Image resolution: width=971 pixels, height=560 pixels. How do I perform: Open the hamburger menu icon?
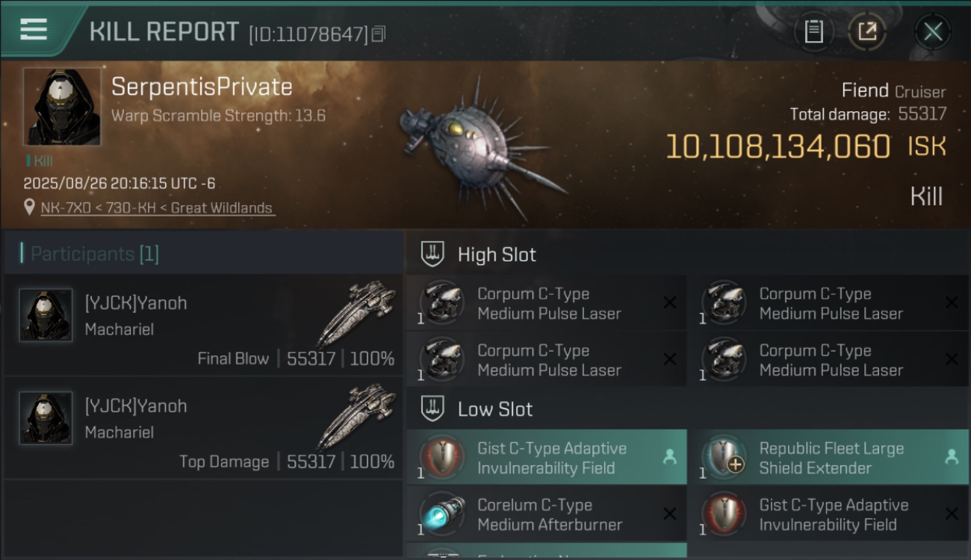(34, 29)
